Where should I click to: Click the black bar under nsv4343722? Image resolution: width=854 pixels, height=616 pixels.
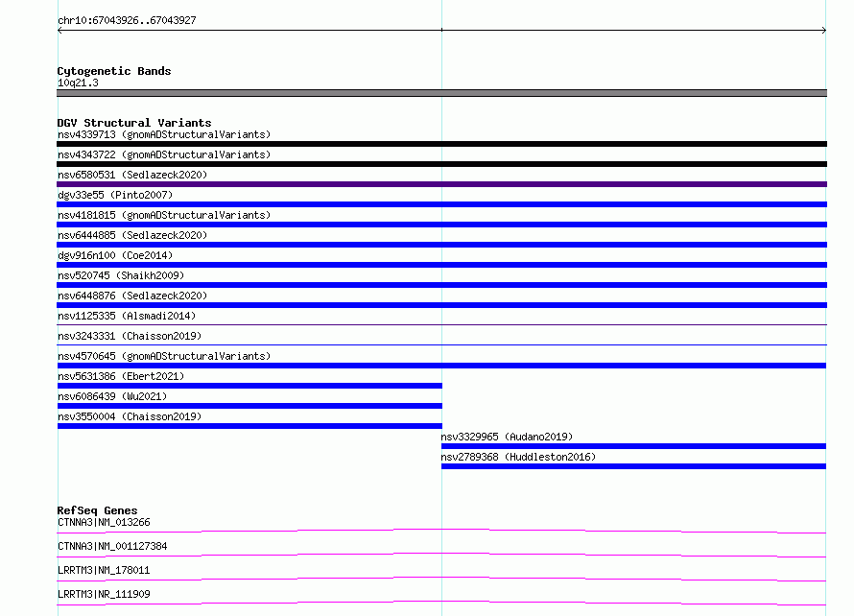coord(441,164)
